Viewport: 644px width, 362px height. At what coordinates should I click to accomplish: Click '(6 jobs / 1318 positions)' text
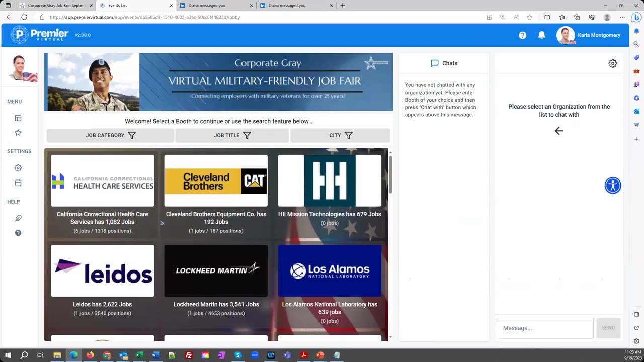[103, 231]
